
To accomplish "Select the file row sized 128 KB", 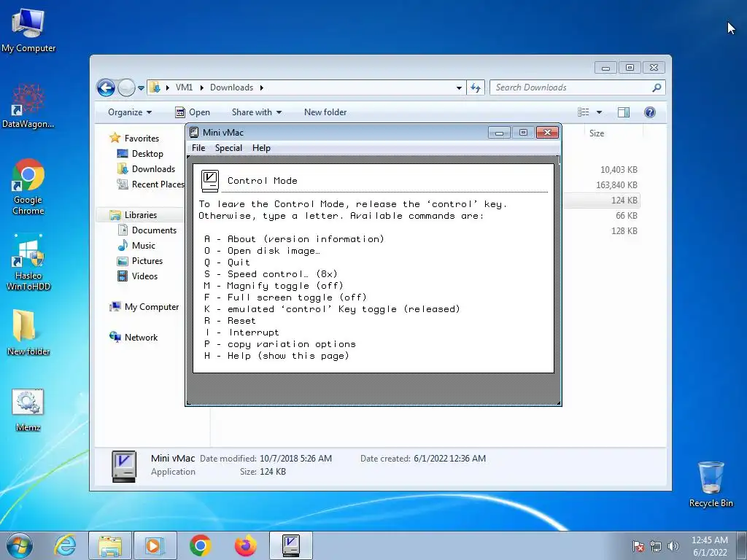I will (624, 230).
